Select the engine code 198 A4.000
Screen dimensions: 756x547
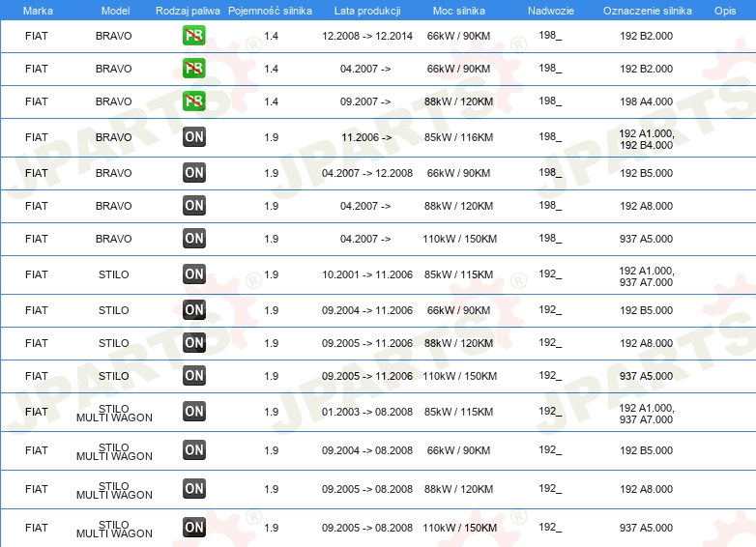pyautogui.click(x=646, y=101)
